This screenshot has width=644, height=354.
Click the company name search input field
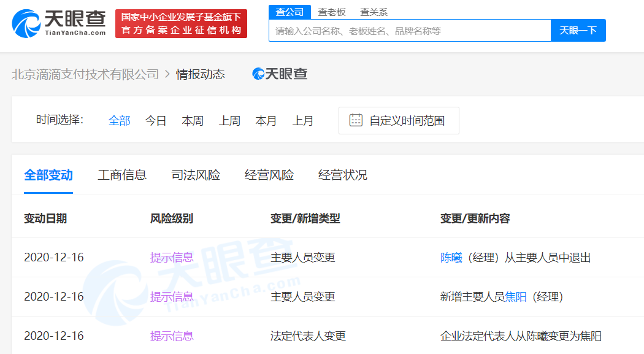(x=409, y=31)
